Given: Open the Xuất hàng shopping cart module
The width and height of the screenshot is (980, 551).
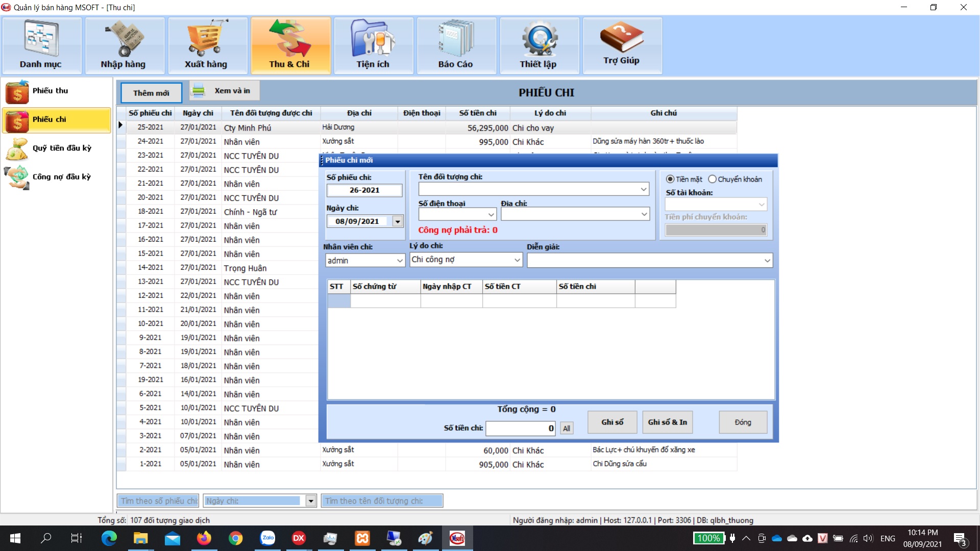Looking at the screenshot, I should point(207,46).
